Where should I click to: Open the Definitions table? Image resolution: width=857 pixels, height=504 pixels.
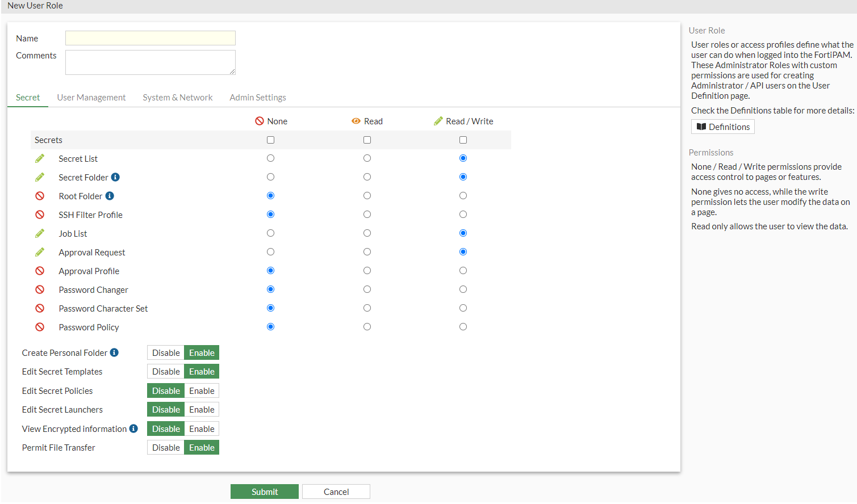coord(722,126)
